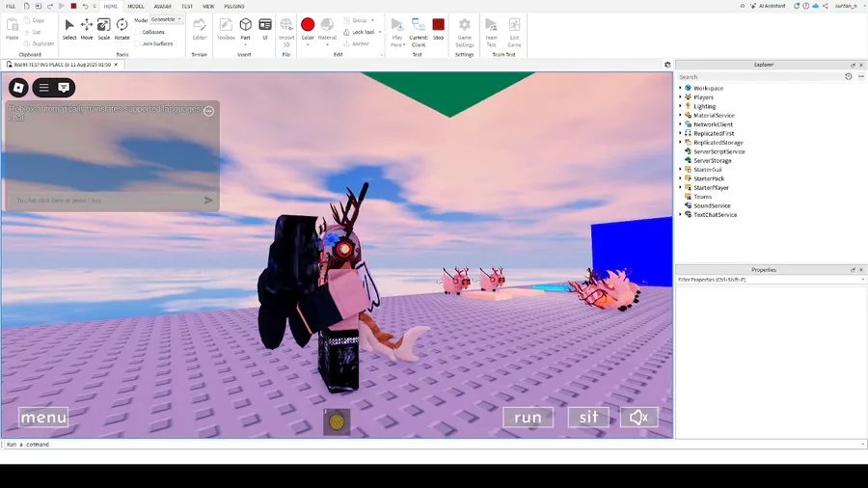Open the Lock Tool dropdown arrow
868x488 pixels.
point(380,32)
